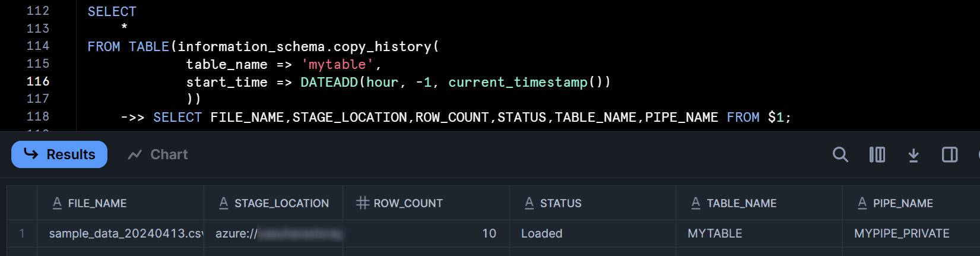
Task: Sort by the FILE_NAME column header
Action: click(120, 203)
